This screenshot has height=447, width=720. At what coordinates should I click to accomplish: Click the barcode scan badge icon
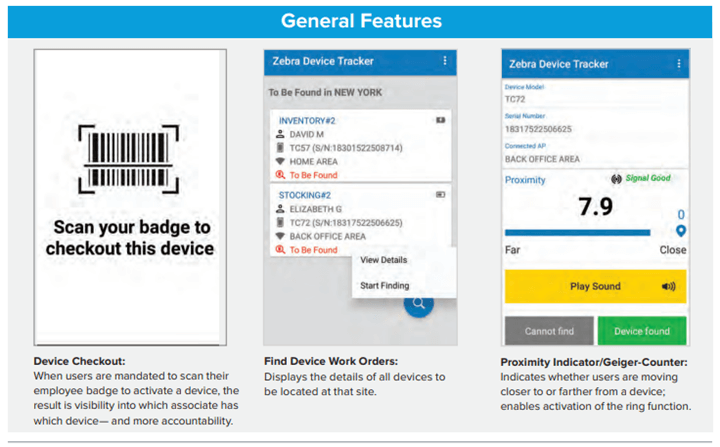129,159
